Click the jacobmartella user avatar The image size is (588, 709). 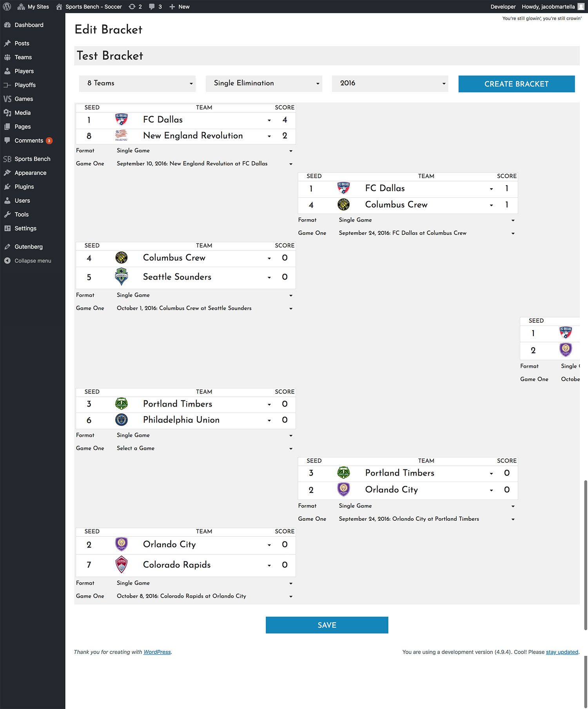coord(581,7)
